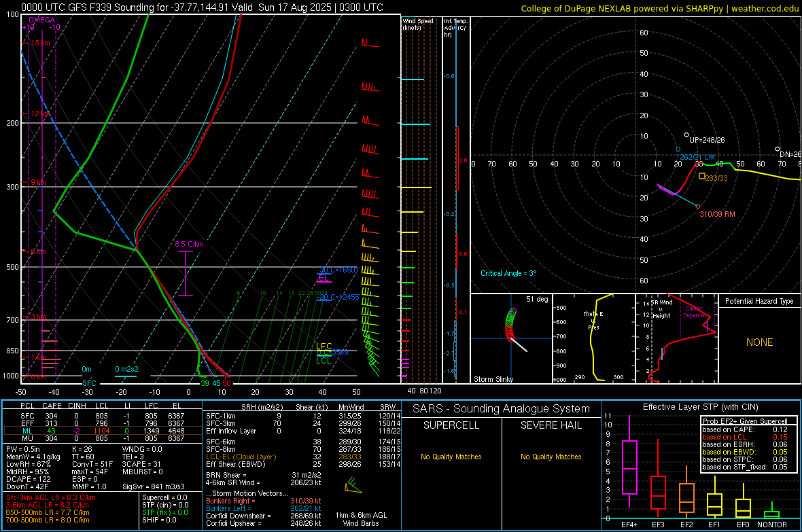Click the SigSvr = 841 m3/s3 value
This screenshot has width=802, height=532.
tap(154, 486)
